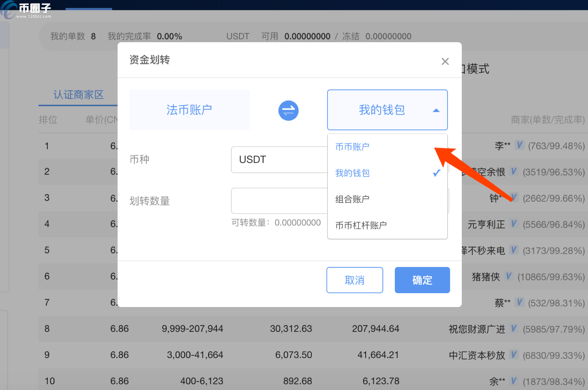Click the 892.68 quantity cell

tap(298, 381)
